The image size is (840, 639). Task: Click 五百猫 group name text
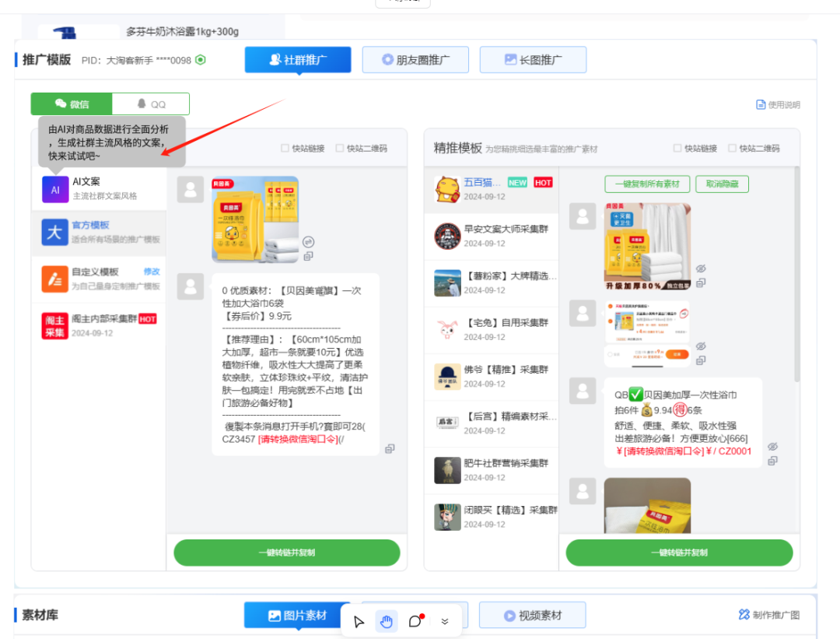(482, 182)
